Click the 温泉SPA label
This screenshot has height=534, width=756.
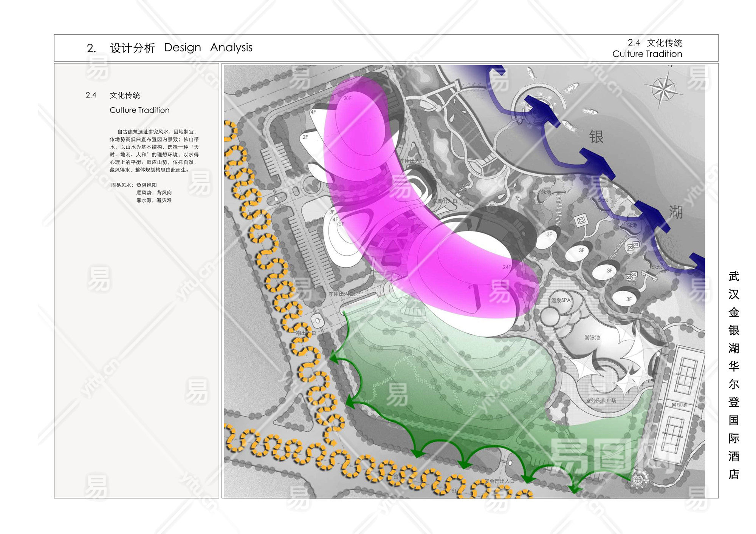(561, 301)
